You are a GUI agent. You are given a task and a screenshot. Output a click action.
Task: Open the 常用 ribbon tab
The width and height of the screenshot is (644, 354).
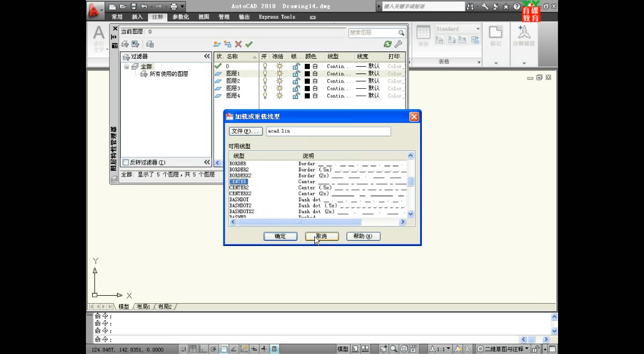point(117,17)
